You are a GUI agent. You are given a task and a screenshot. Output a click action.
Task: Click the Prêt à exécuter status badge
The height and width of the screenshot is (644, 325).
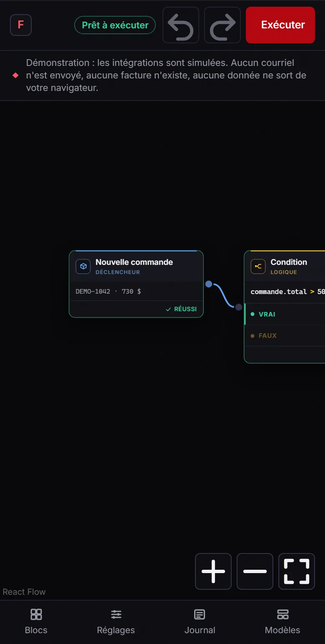pyautogui.click(x=115, y=25)
